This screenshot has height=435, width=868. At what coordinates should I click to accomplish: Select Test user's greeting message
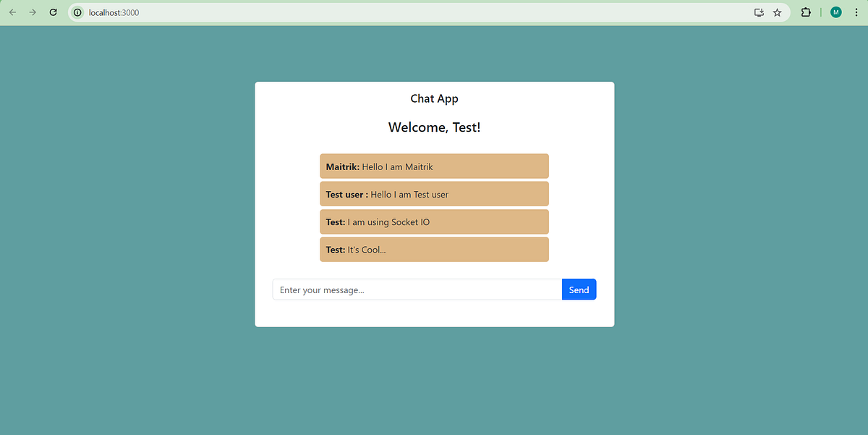tap(434, 193)
